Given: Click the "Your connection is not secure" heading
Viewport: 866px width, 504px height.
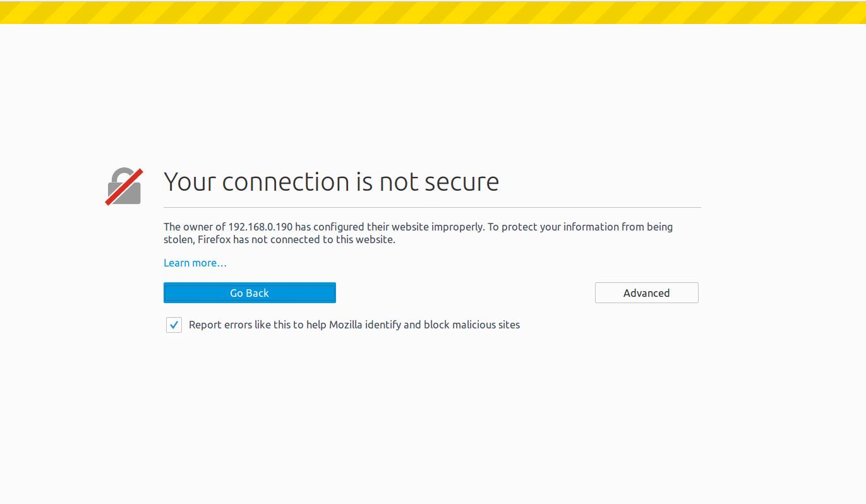Looking at the screenshot, I should point(331,182).
